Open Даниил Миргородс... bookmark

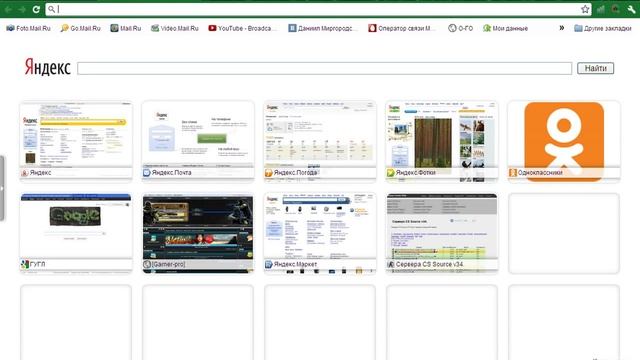(x=323, y=28)
